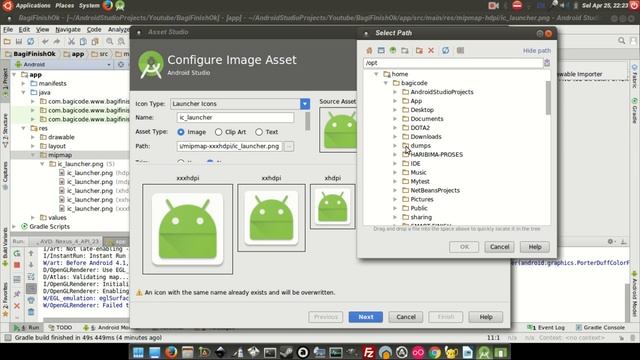The width and height of the screenshot is (640, 360).
Task: Click Help in Asset Studio dialog
Action: (486, 317)
